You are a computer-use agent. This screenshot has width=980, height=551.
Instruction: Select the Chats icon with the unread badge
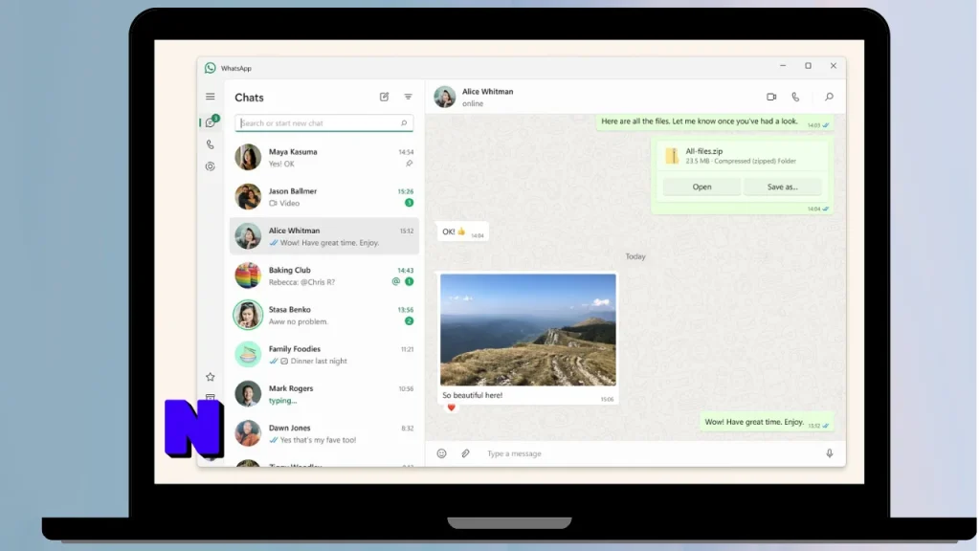(211, 122)
